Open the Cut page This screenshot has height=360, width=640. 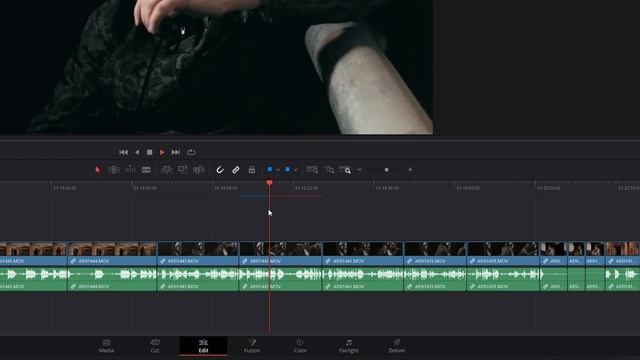[x=155, y=346]
